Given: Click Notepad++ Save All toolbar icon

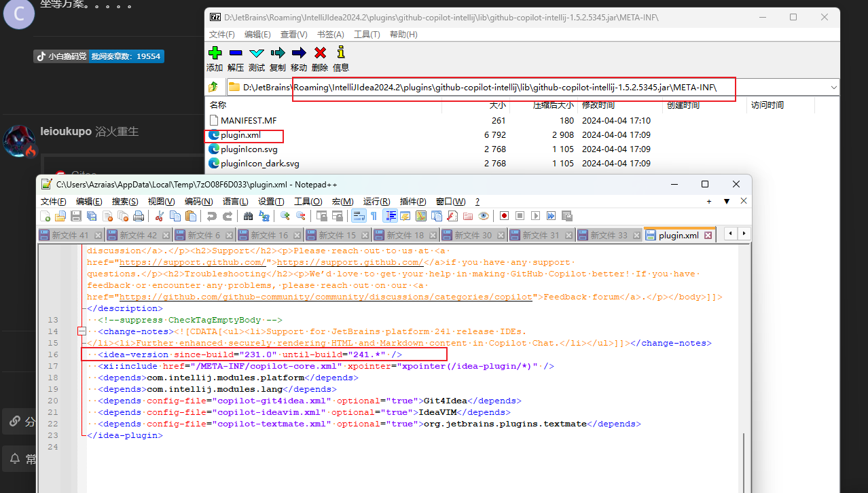Looking at the screenshot, I should (92, 216).
